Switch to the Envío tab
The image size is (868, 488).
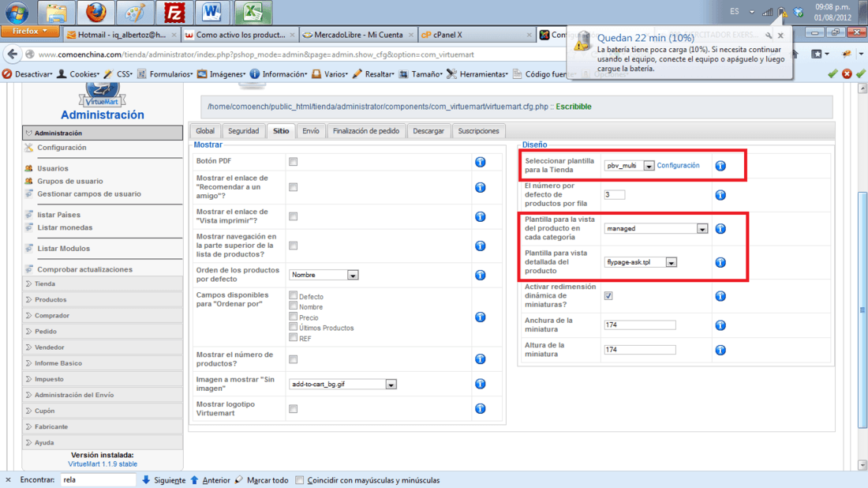[311, 131]
